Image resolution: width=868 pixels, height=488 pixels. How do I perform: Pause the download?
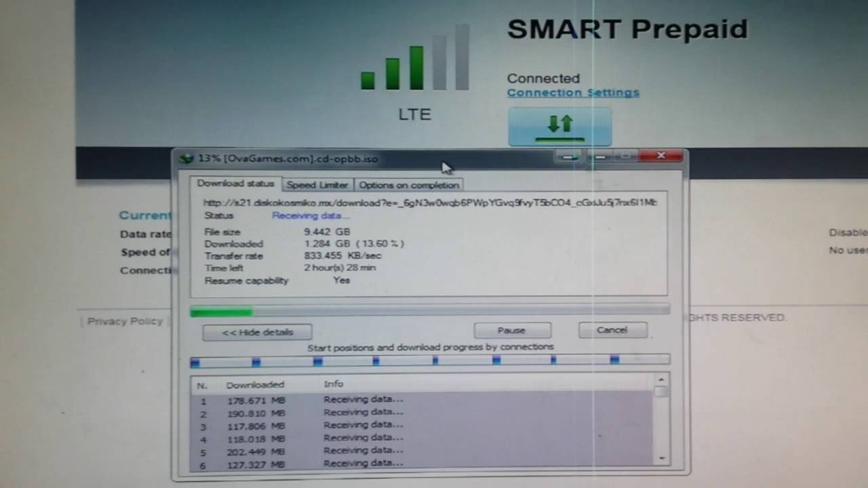[512, 330]
